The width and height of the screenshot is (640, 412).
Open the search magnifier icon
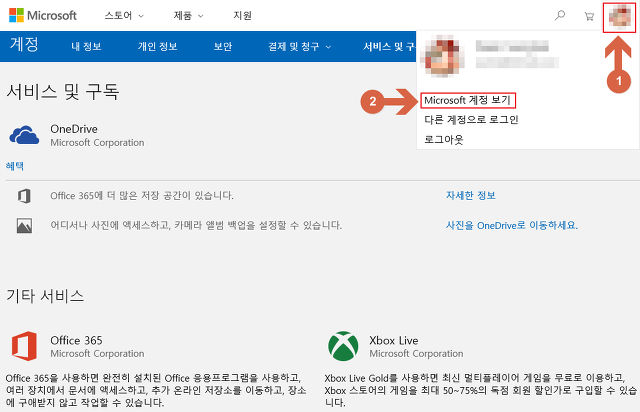pos(560,16)
